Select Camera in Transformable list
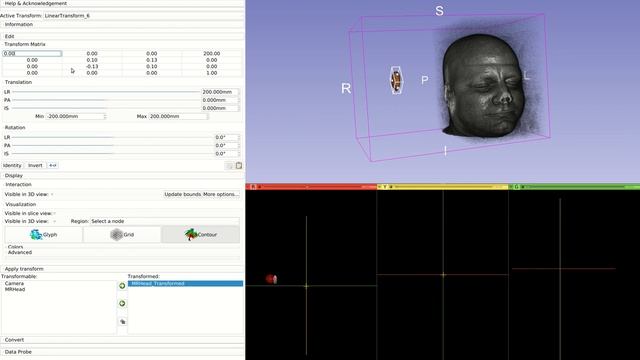640x360 pixels. (14, 283)
